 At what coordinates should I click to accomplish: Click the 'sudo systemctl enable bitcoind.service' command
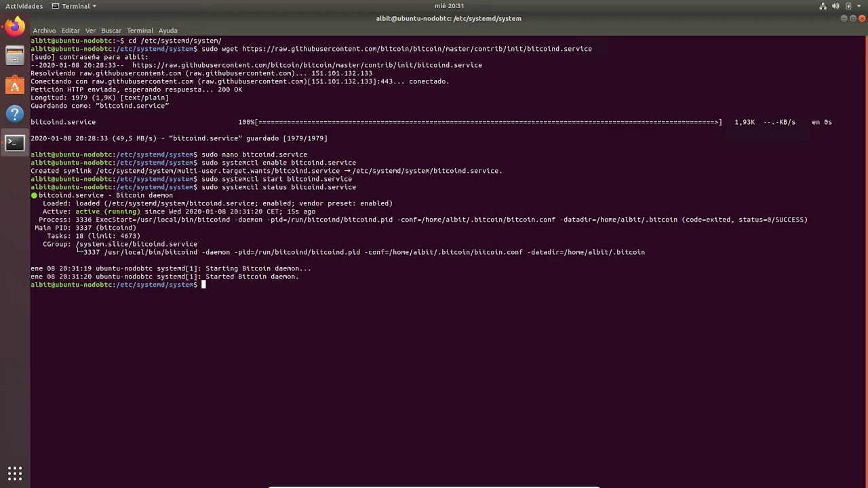pos(279,163)
